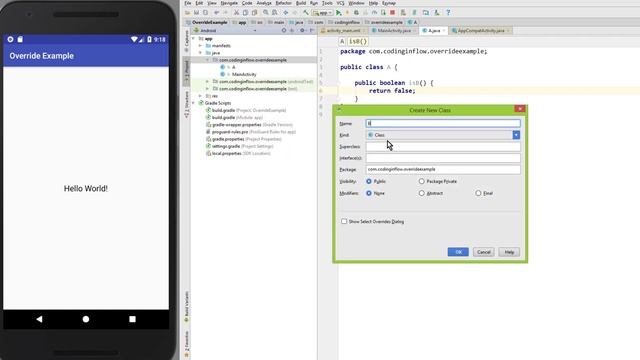Screen dimensions: 640x360
Task: Click the Find magnifier toolbar icon
Action: click(266, 13)
